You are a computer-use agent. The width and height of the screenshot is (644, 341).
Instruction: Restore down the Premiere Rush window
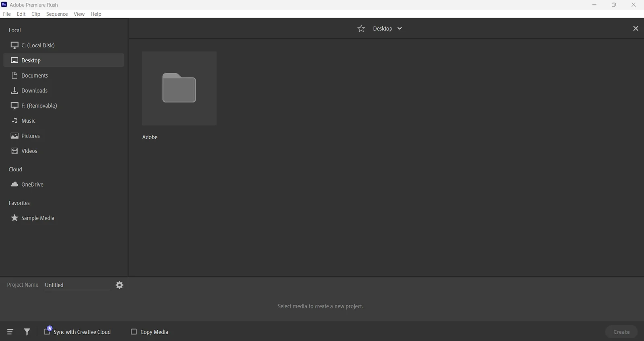[x=614, y=5]
